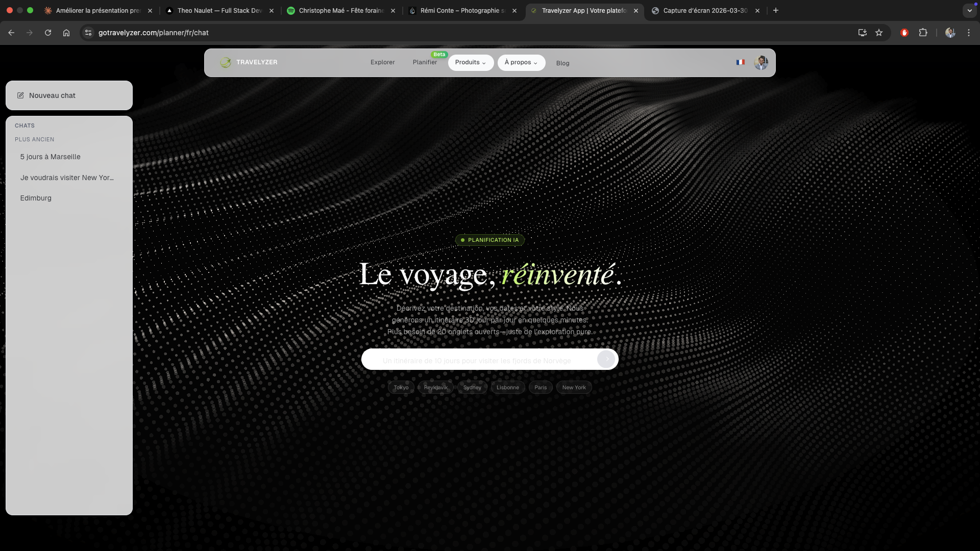Click the Nouveau chat pencil icon
Viewport: 980px width, 551px height.
coord(20,95)
